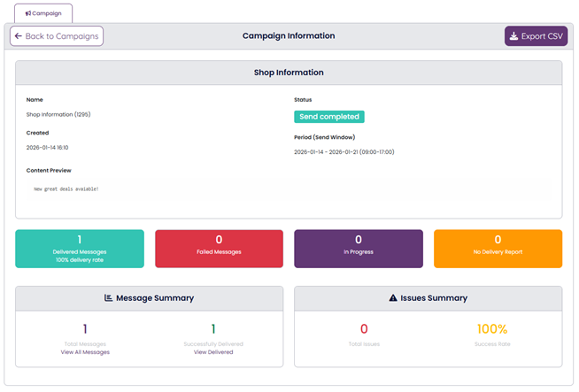Click the warning triangle icon beside Issues Summary
This screenshot has height=392, width=579.
pyautogui.click(x=393, y=298)
